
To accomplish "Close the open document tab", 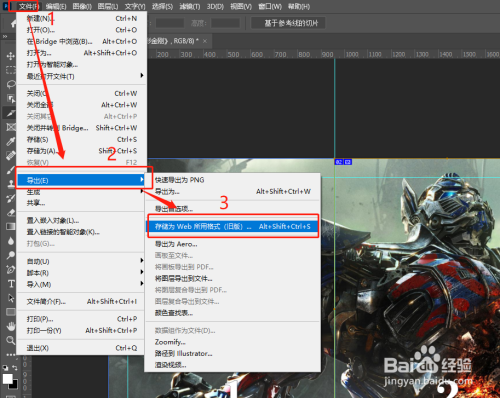I will pyautogui.click(x=205, y=41).
